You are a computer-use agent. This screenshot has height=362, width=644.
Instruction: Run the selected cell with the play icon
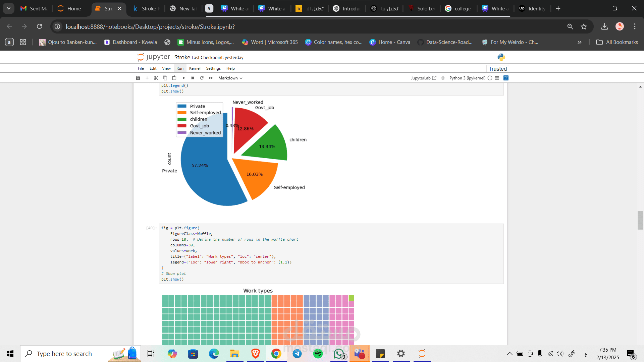tap(184, 78)
